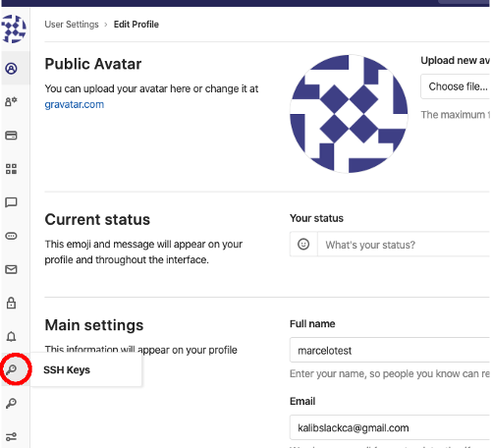Screen dimensions: 491x448
Task: Open the Chat speech bubble icon
Action: (11, 202)
